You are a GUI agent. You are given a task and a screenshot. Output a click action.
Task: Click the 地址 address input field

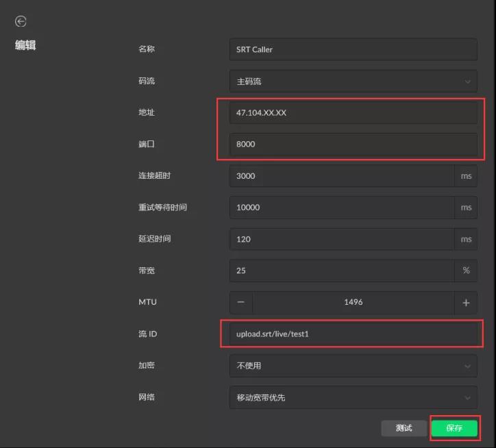353,112
